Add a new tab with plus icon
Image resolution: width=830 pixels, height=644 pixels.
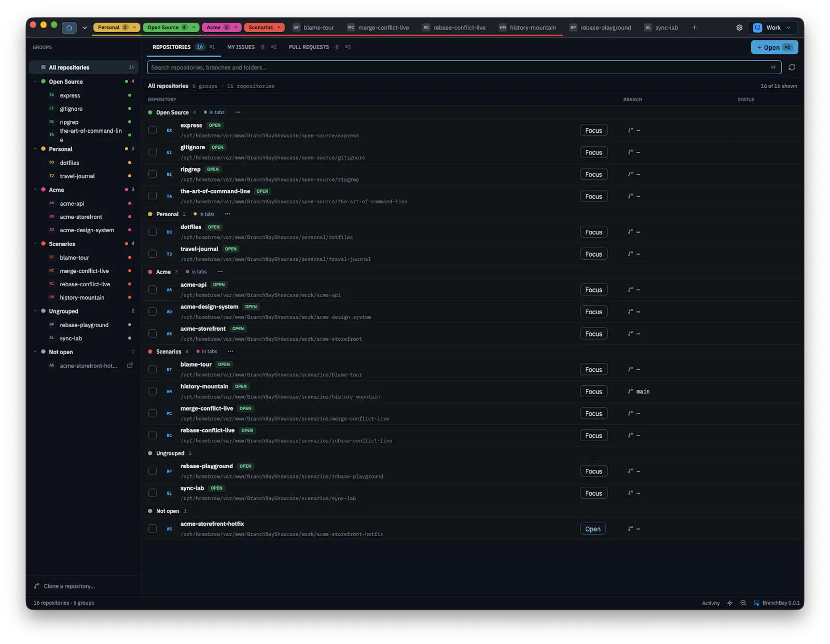pyautogui.click(x=695, y=27)
